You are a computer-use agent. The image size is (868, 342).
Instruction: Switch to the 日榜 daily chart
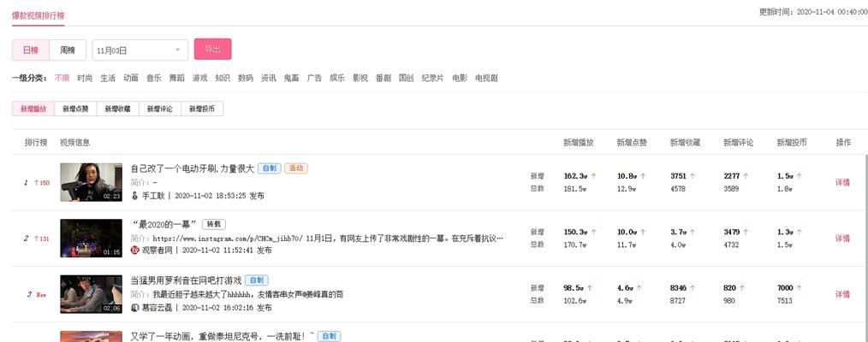pos(31,50)
